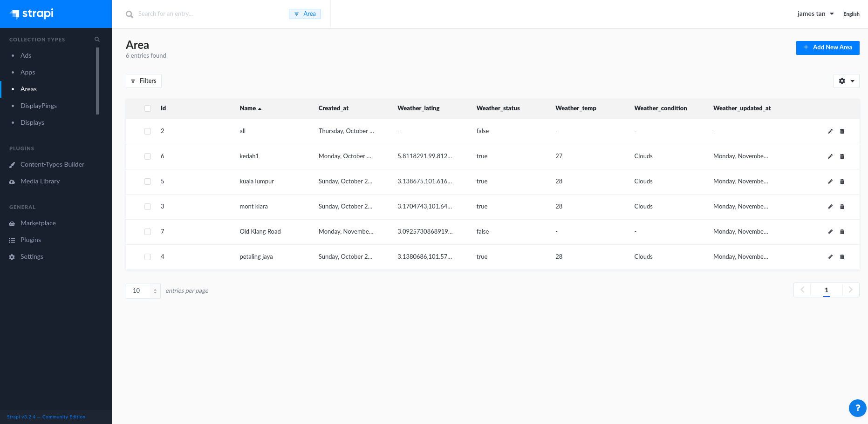
Task: Select the checkbox for Old Klang Road
Action: pos(148,232)
